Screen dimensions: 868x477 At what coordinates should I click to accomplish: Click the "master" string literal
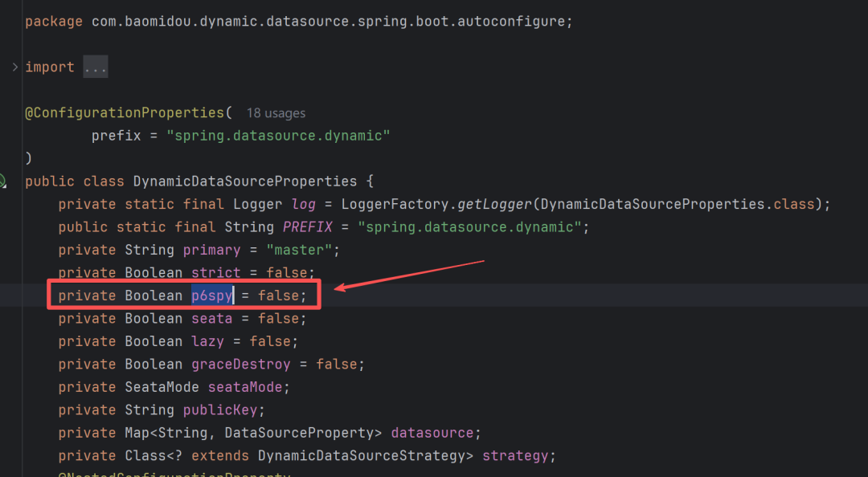tap(300, 250)
